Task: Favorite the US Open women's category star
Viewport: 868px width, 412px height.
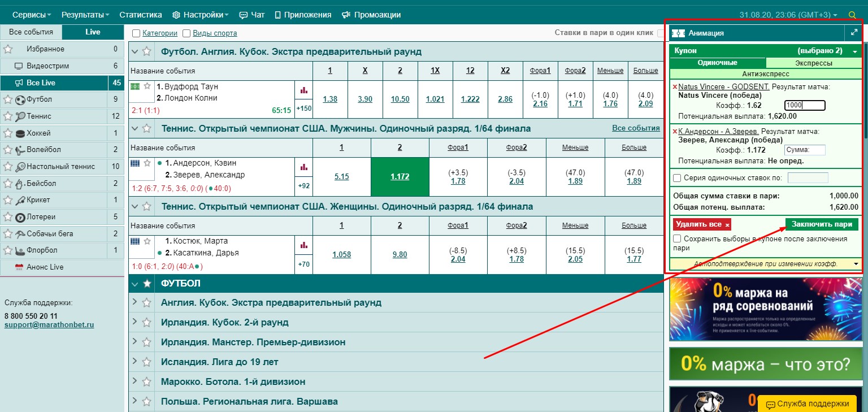Action: click(147, 206)
